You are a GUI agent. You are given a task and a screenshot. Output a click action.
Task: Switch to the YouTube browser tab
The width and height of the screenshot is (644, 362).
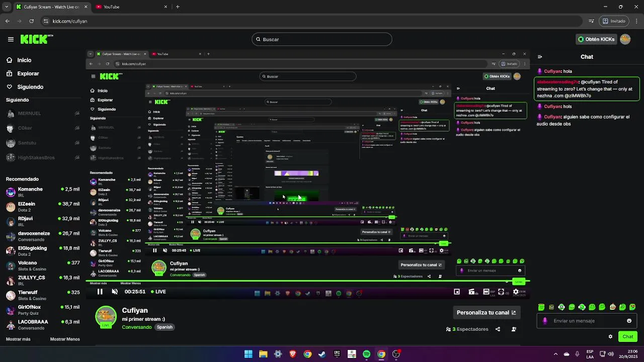(x=132, y=7)
